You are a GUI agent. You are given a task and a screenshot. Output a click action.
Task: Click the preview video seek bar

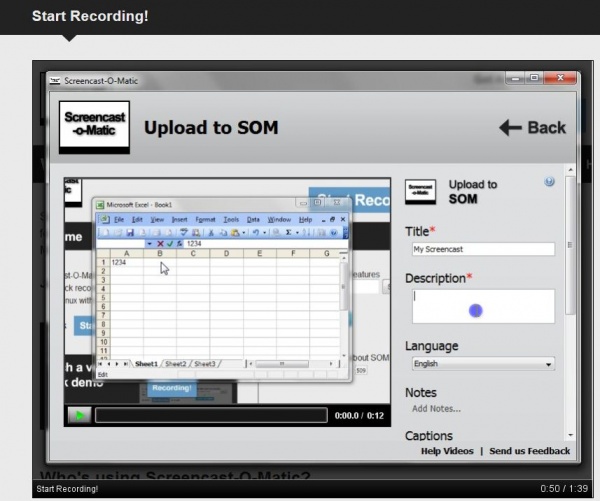[x=211, y=415]
